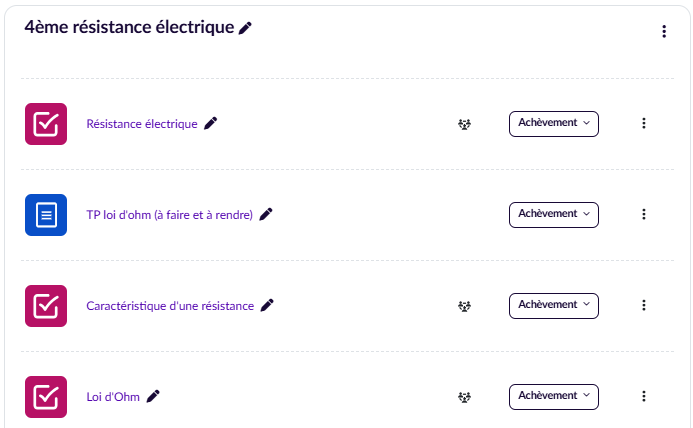Click the TP loi d'ohm page icon
This screenshot has width=693, height=428.
[x=46, y=214]
